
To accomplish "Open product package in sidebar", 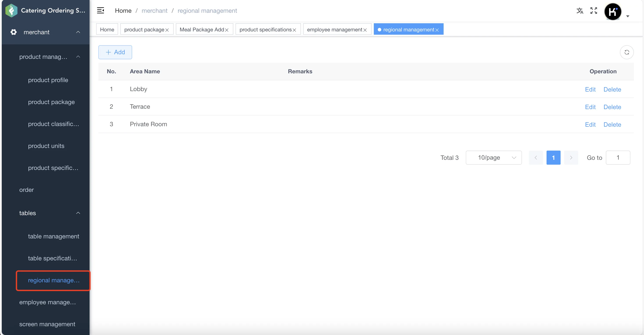I will tap(51, 102).
